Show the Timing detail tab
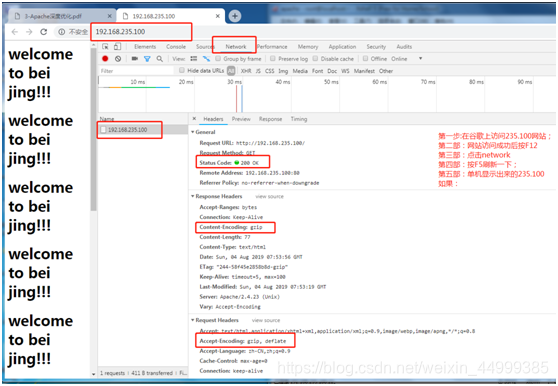Viewport: 558px width, 386px height. [x=299, y=119]
